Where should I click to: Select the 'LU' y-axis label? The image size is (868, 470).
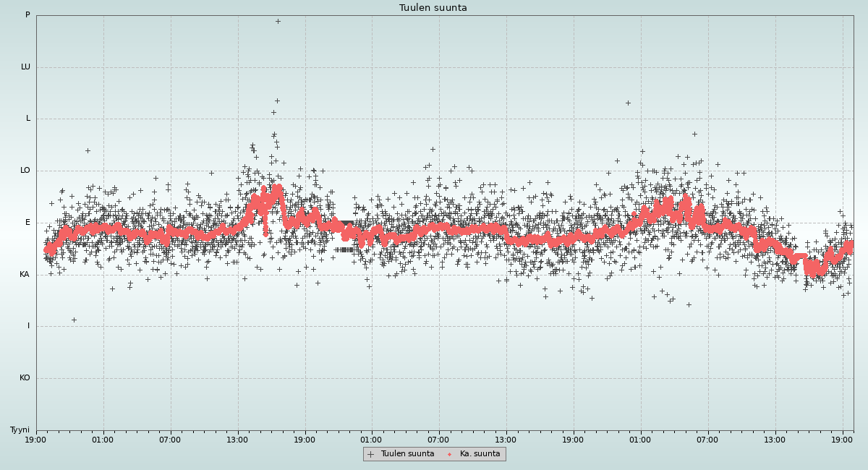[25, 67]
